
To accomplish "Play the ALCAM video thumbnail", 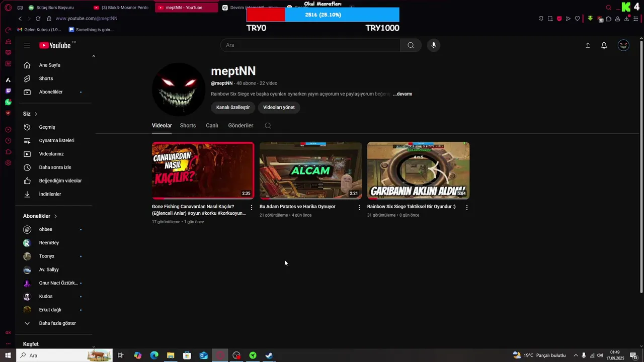I will point(310,170).
